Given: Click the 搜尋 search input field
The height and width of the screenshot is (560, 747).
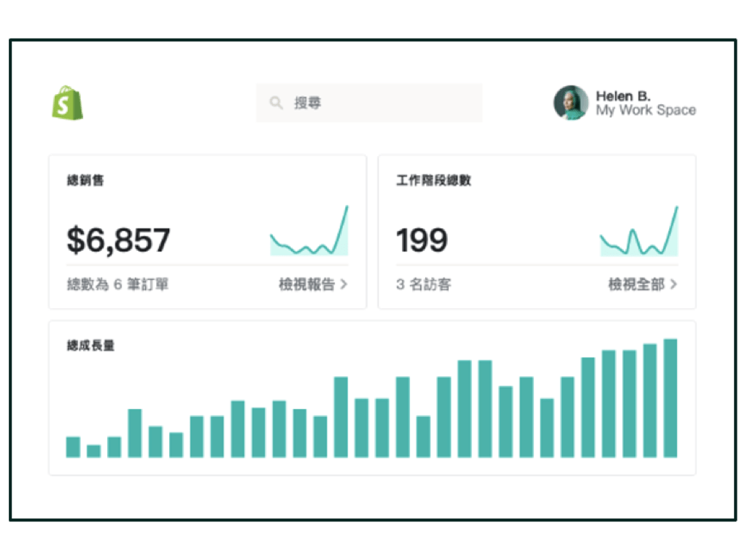Looking at the screenshot, I should (x=379, y=103).
